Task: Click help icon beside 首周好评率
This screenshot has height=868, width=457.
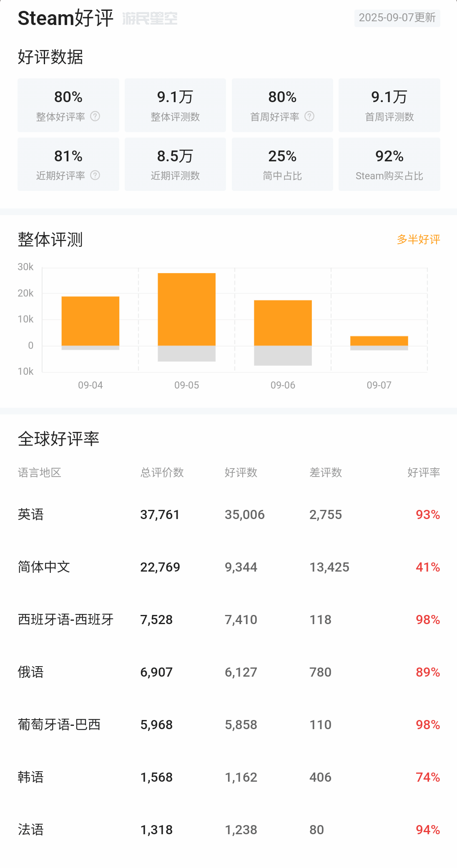Action: tap(309, 116)
